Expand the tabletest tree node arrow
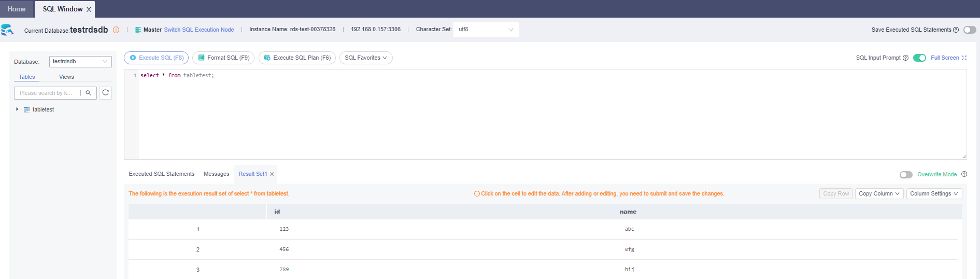 point(17,109)
